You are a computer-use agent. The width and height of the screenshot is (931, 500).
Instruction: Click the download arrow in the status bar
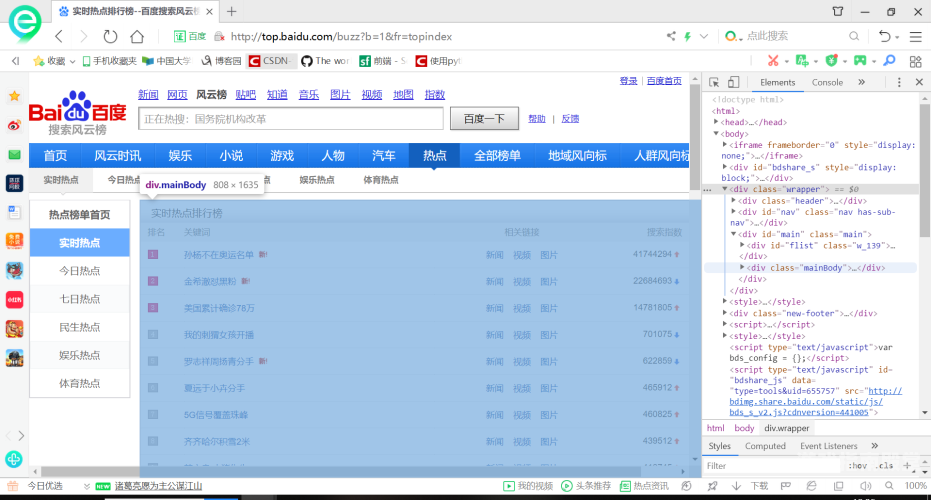click(x=736, y=486)
